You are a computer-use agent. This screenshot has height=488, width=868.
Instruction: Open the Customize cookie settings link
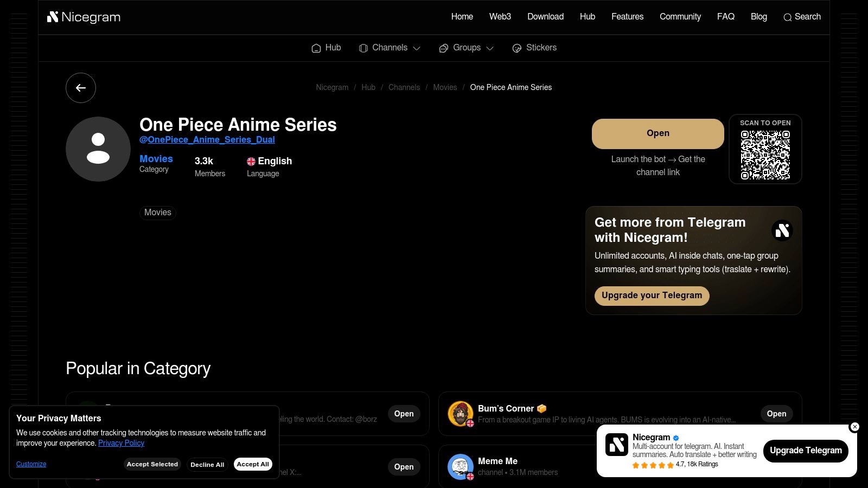pyautogui.click(x=31, y=464)
